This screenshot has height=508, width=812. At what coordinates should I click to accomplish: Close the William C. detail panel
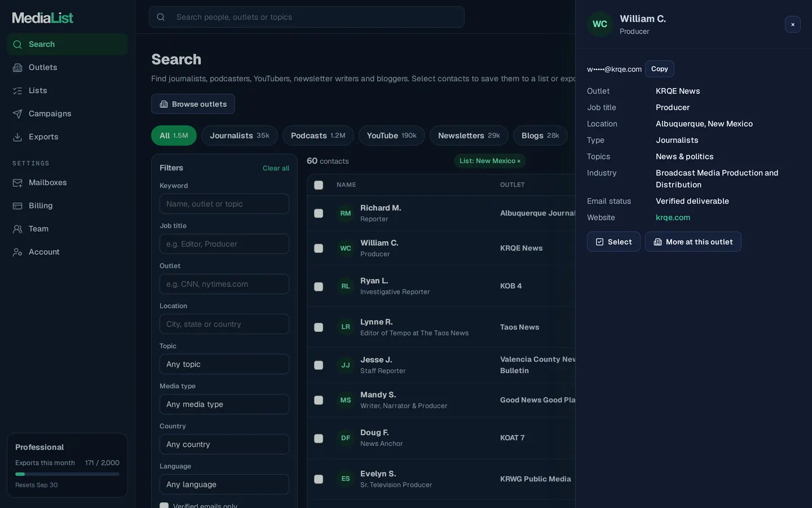(793, 24)
